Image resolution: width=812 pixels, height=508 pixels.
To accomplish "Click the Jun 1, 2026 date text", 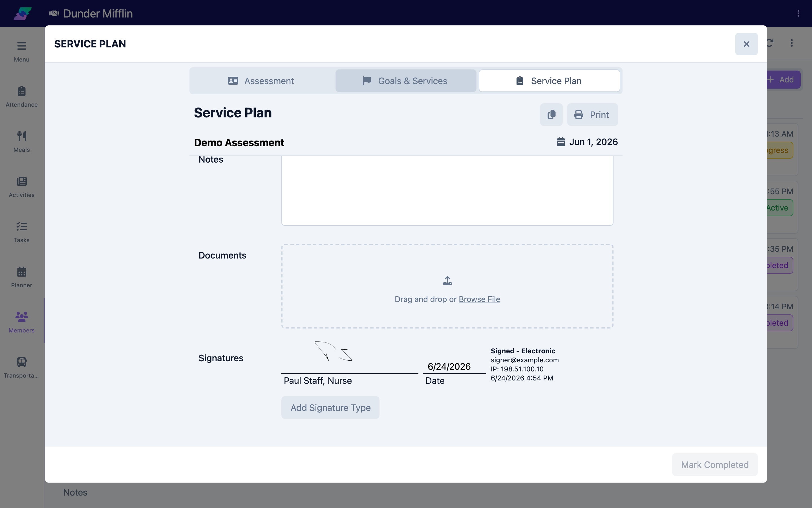I will pyautogui.click(x=593, y=142).
